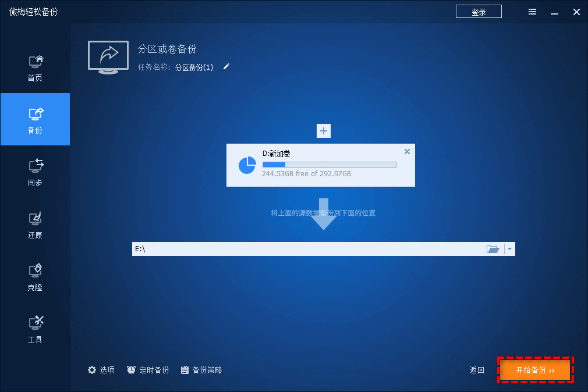
Task: Add another source partition with plus button
Action: [x=324, y=131]
